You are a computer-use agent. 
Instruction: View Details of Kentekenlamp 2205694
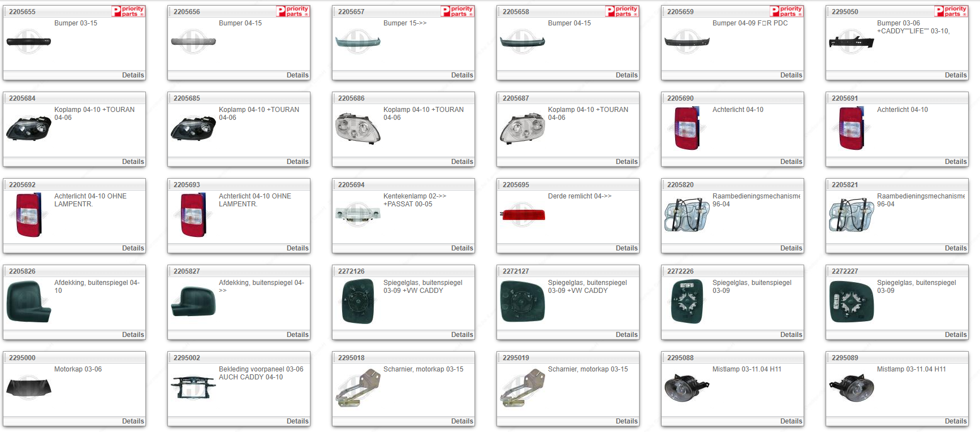462,248
